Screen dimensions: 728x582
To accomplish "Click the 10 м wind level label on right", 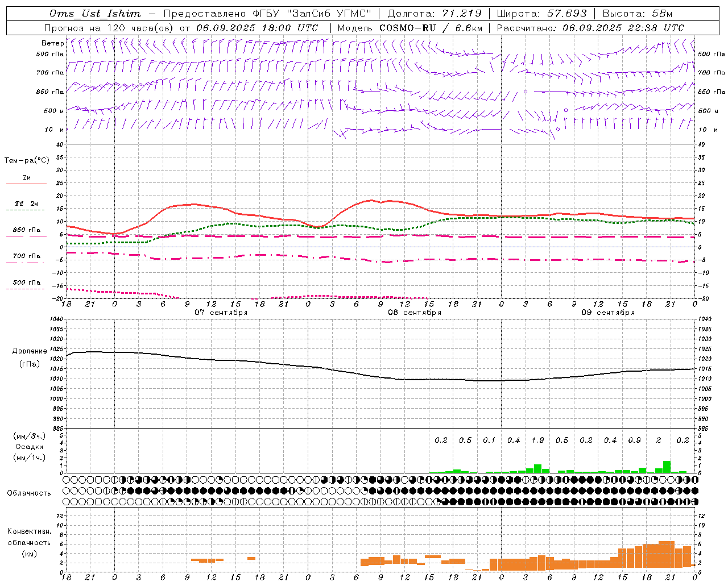I will (x=708, y=130).
